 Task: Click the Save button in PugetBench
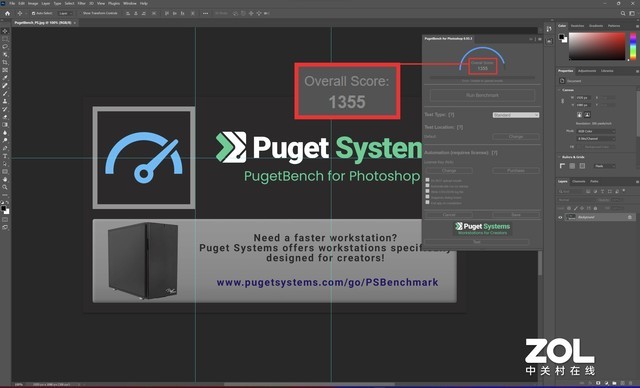[516, 215]
